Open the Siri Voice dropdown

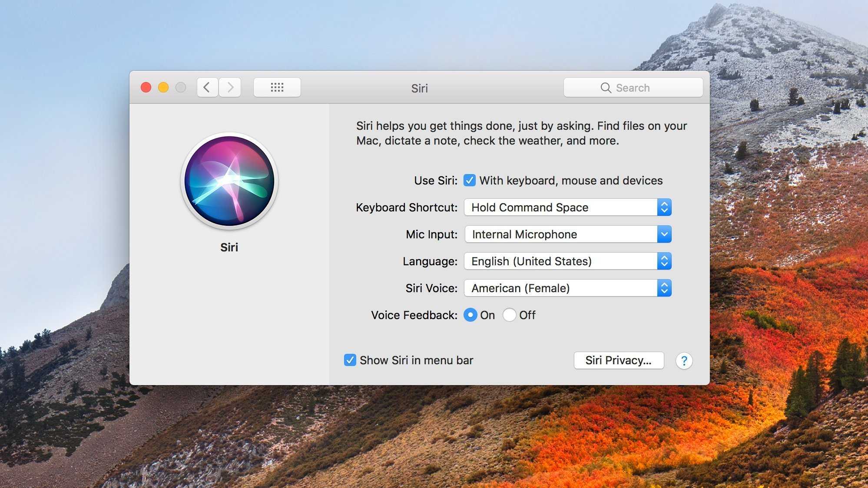pos(568,288)
